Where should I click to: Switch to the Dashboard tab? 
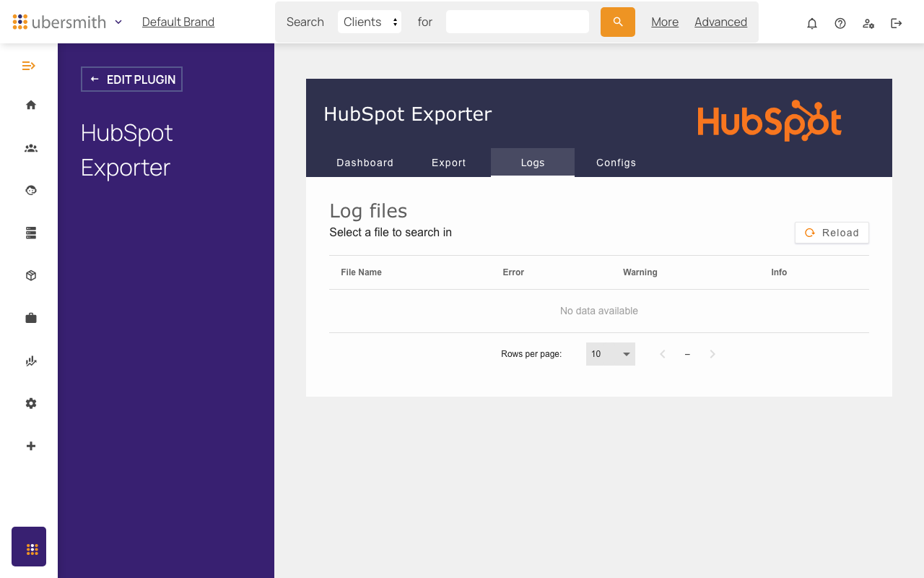pos(365,163)
